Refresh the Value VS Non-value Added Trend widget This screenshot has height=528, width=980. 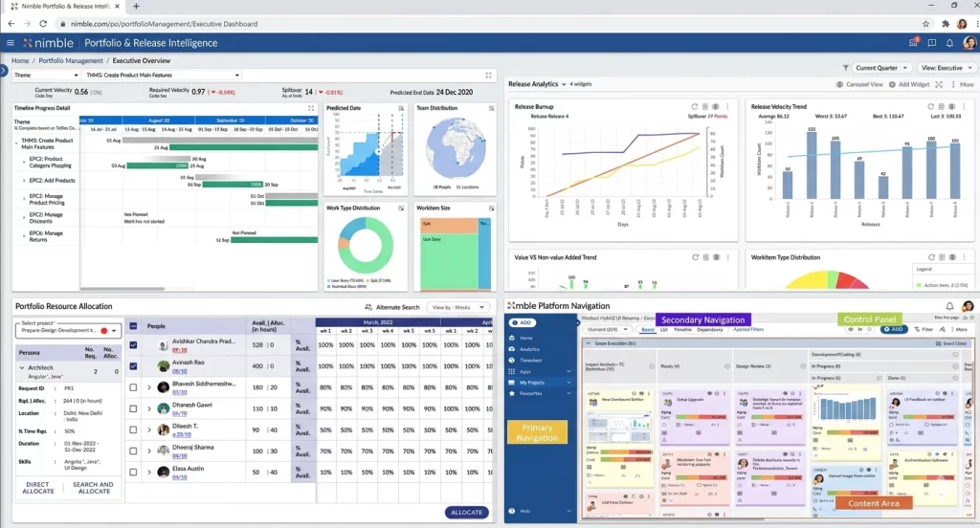[695, 257]
